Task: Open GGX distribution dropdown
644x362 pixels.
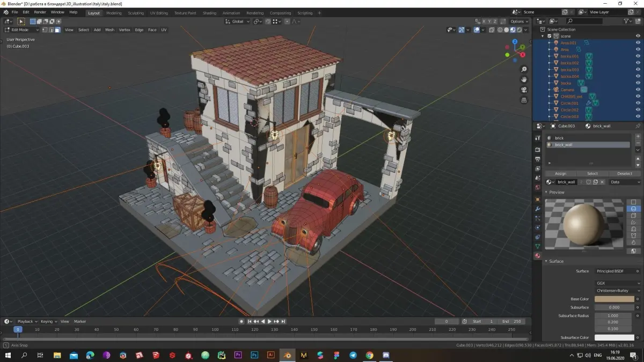Action: tap(617, 283)
